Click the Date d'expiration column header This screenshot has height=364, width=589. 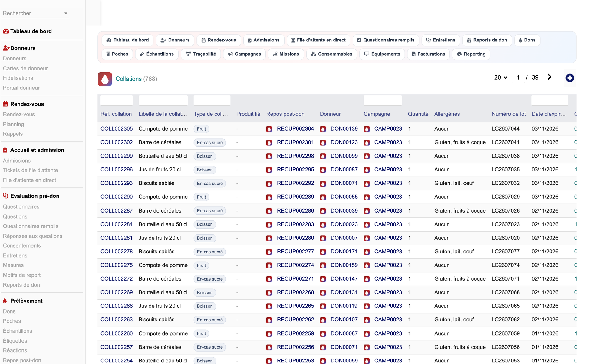tap(548, 114)
